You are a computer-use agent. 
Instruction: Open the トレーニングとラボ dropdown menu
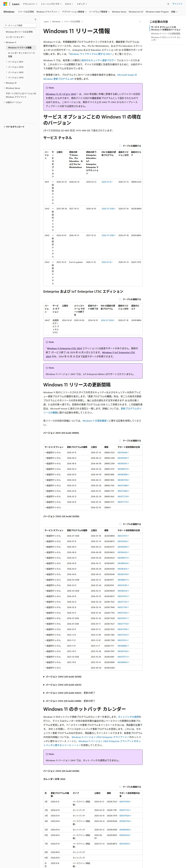(x=51, y=4)
